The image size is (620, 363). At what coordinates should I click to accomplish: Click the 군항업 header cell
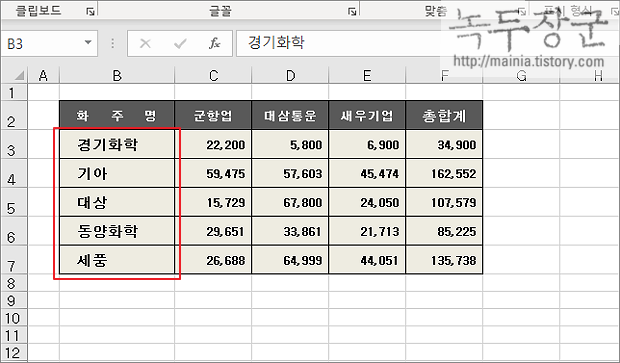(213, 115)
